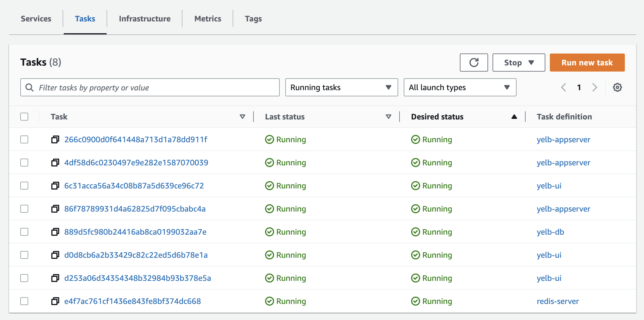Image resolution: width=644 pixels, height=320 pixels.
Task: Copy task ID 266c0900d0f641448a713d1a78dd911f icon
Action: 55,139
